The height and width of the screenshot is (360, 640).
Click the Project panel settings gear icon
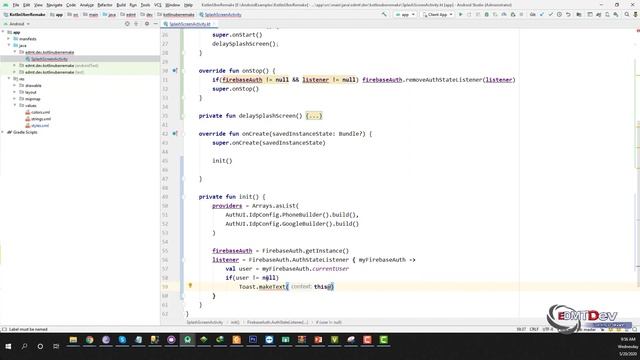[x=147, y=24]
